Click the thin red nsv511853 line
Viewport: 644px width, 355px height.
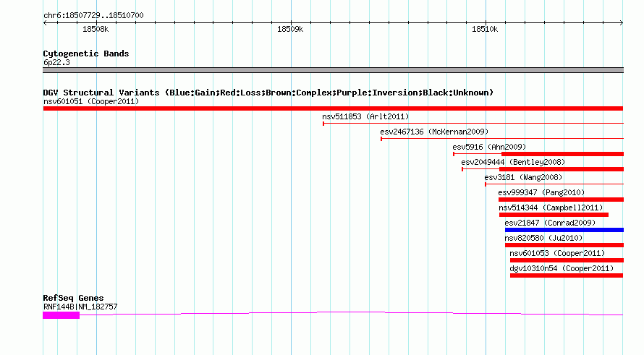coord(473,123)
